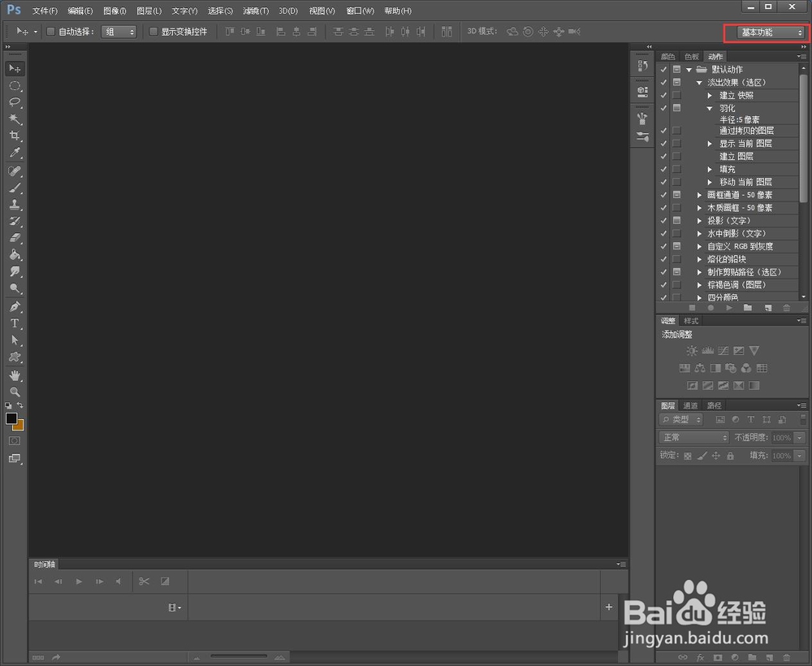This screenshot has width=812, height=666.
Task: Toggle checkmark for 羽化 step
Action: 663,108
